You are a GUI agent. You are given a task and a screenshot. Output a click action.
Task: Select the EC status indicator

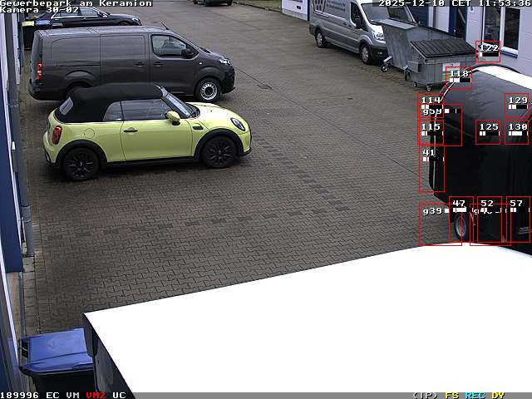point(52,395)
